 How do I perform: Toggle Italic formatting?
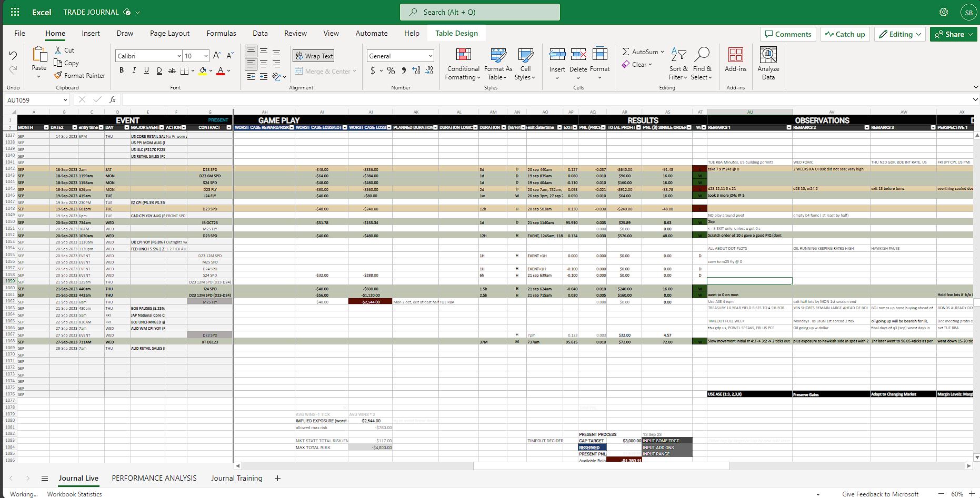point(134,70)
